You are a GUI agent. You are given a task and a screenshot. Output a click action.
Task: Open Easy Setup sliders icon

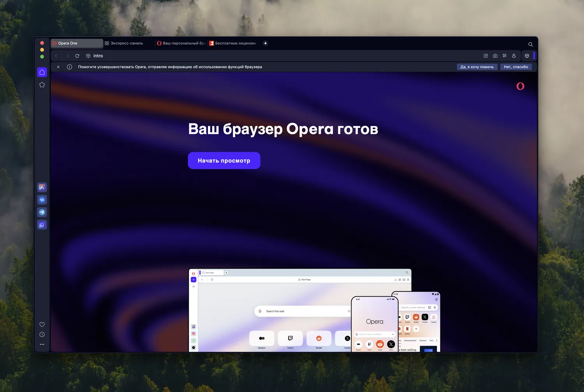(x=505, y=56)
